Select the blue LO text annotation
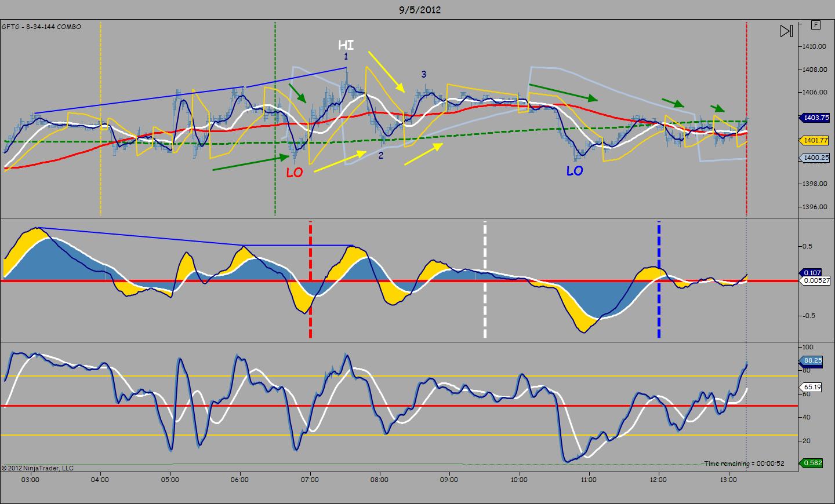Image resolution: width=835 pixels, height=504 pixels. tap(575, 171)
